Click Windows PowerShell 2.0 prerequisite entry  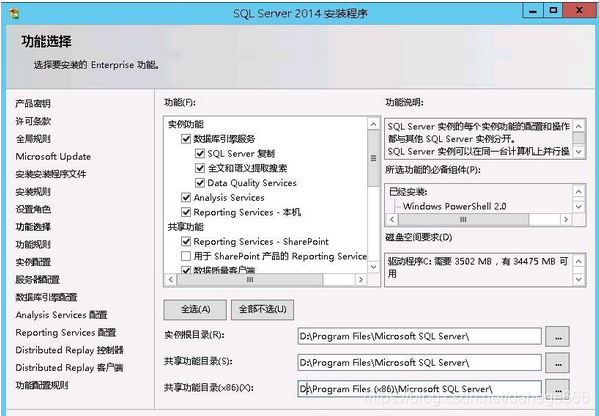coord(454,207)
